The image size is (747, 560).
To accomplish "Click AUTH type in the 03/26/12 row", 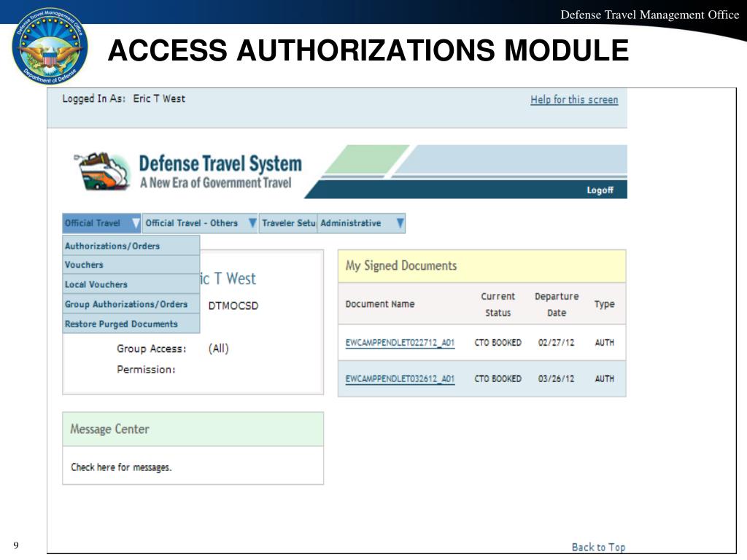I will [604, 378].
